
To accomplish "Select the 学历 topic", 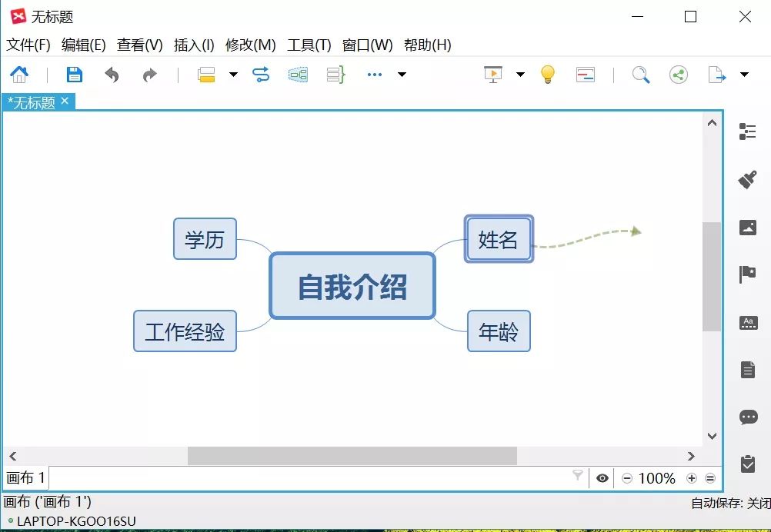I will [205, 239].
